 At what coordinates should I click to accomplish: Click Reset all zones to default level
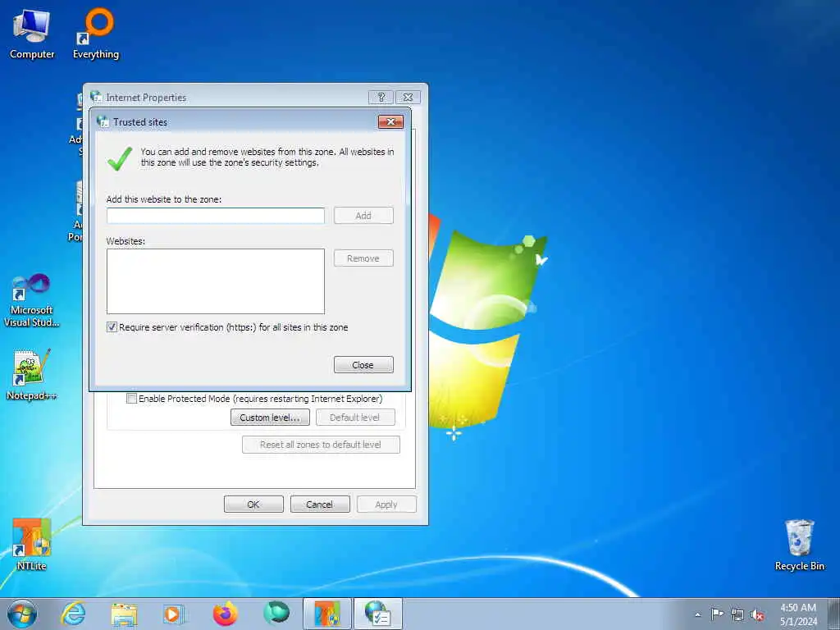(321, 445)
